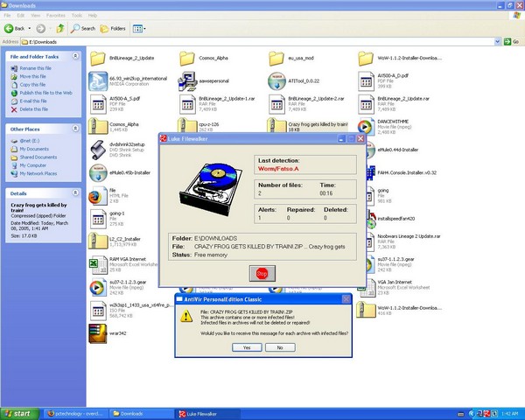Select the dvdshrink32setup icon

tap(98, 150)
